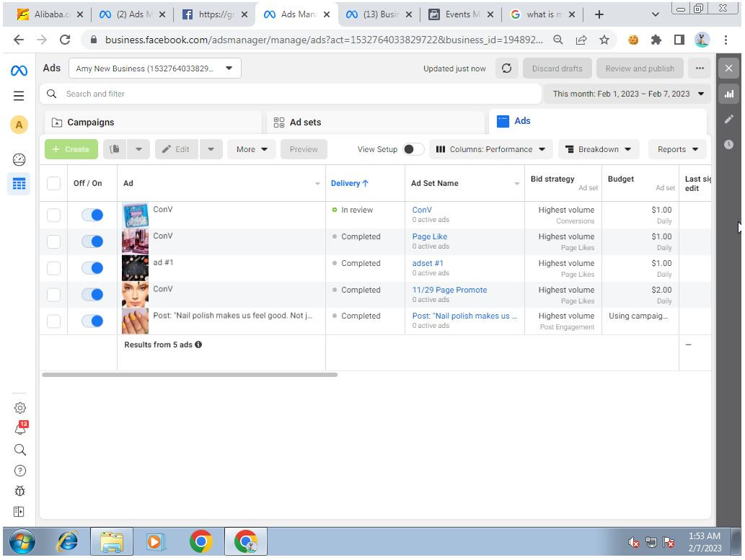This screenshot has width=745, height=560.
Task: Close the side panel with X icon
Action: click(x=729, y=68)
